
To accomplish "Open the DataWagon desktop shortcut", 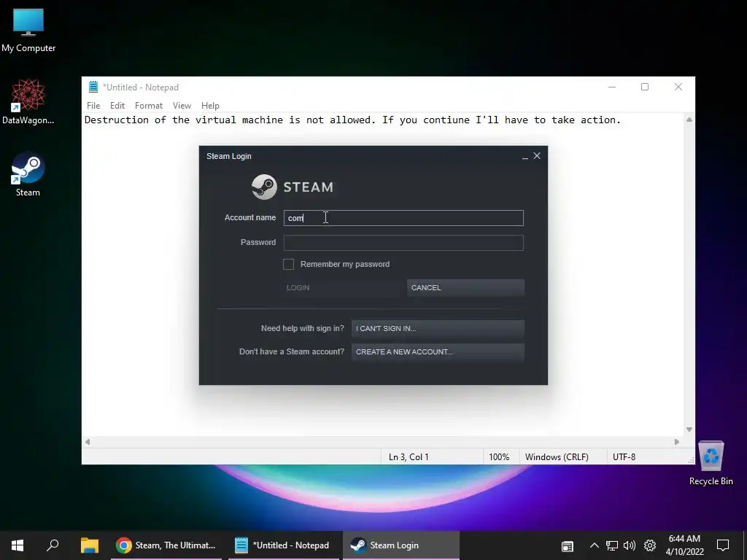I will (28, 102).
